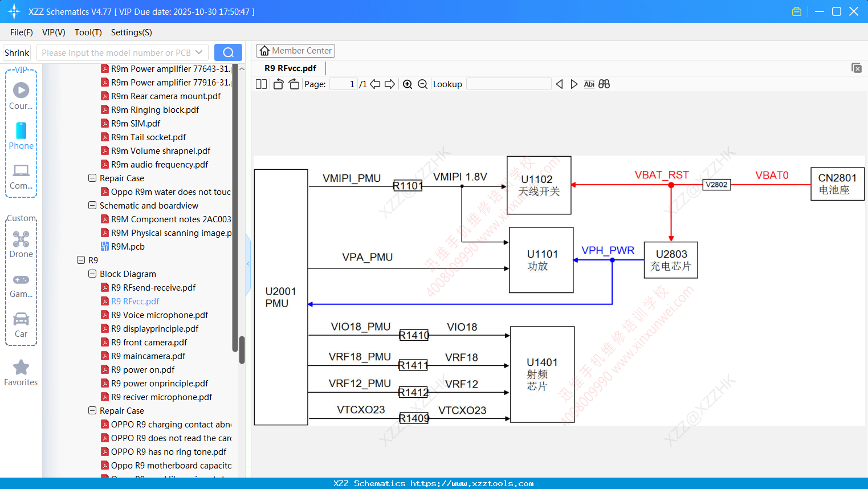This screenshot has height=489, width=868.
Task: Open the Drone category
Action: [21, 244]
